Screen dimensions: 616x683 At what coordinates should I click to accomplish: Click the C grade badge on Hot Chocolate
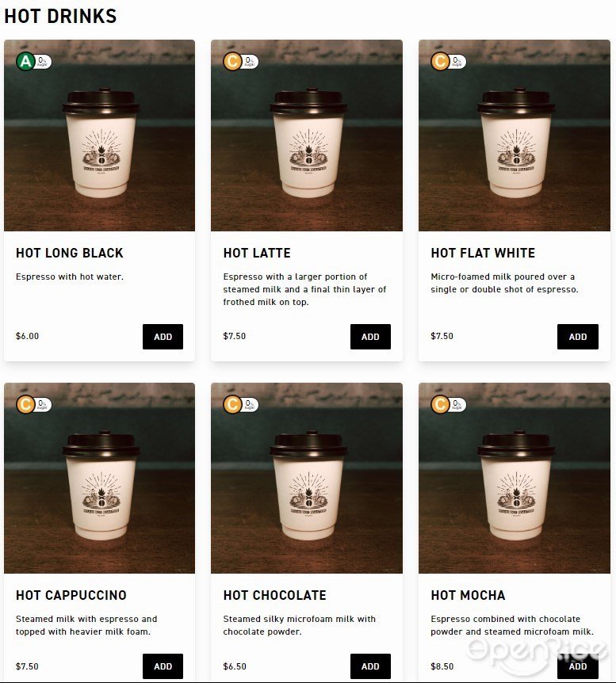(x=232, y=405)
